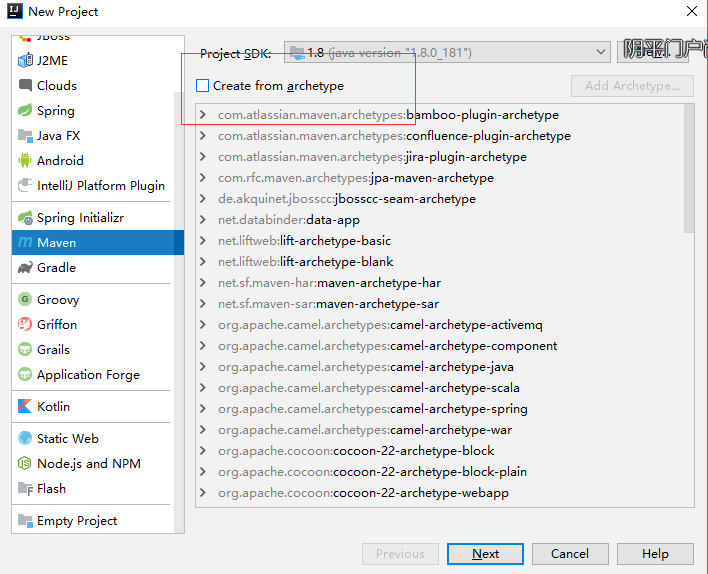This screenshot has height=574, width=708.
Task: Click the Empty Project folder icon
Action: [25, 521]
